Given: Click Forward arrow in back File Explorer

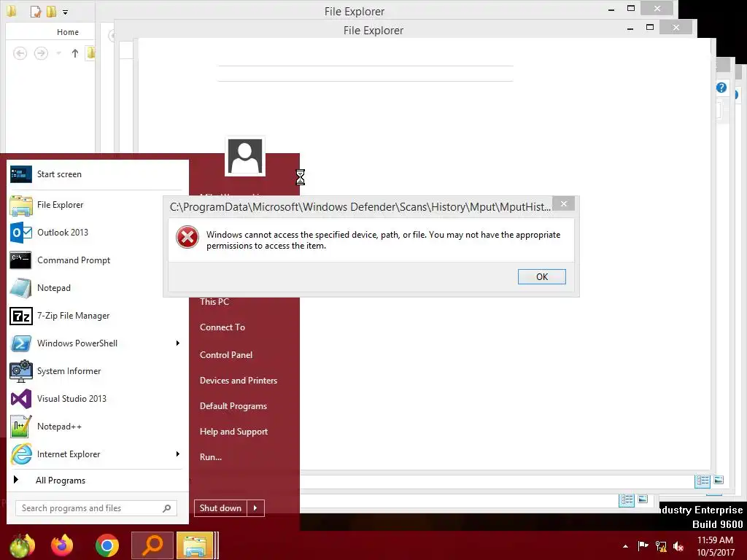Looking at the screenshot, I should tap(42, 53).
